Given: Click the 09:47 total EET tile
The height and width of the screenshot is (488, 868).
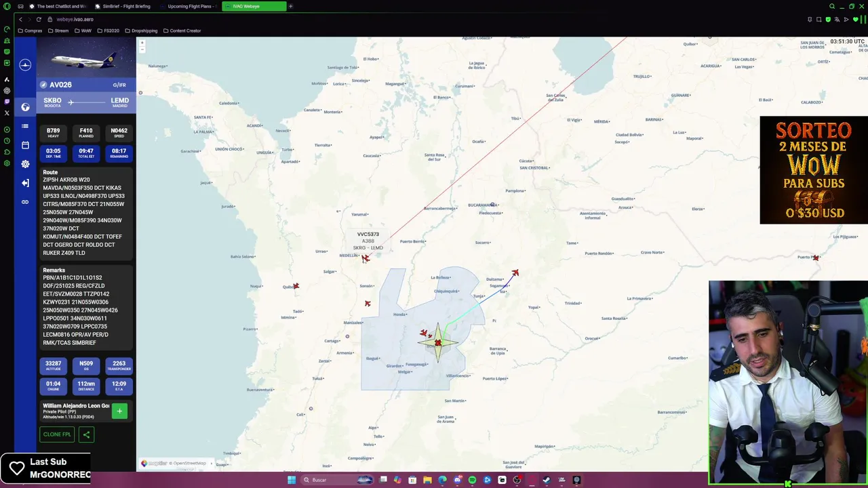Looking at the screenshot, I should coord(86,152).
